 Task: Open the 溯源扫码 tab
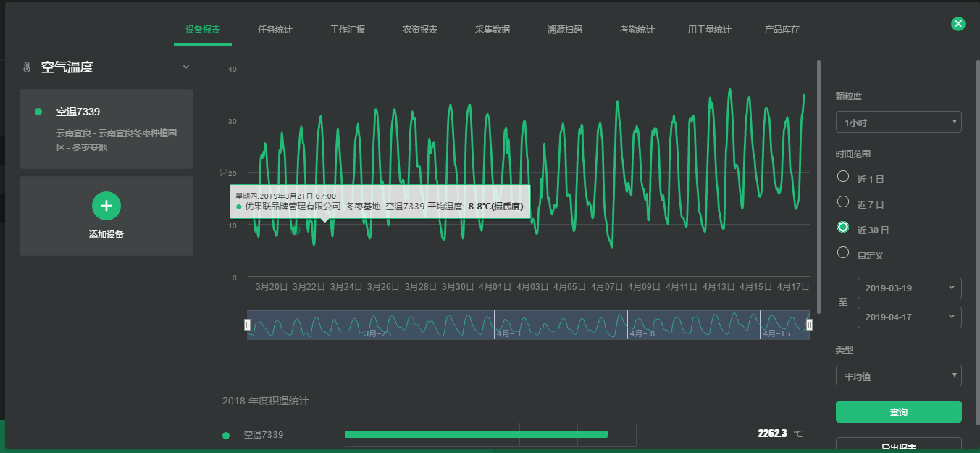tap(565, 30)
